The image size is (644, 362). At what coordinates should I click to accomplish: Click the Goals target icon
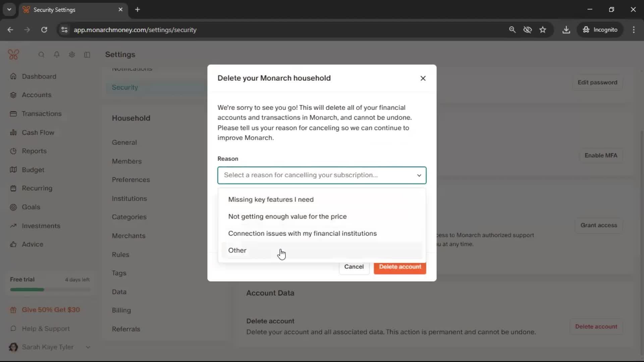pos(13,207)
